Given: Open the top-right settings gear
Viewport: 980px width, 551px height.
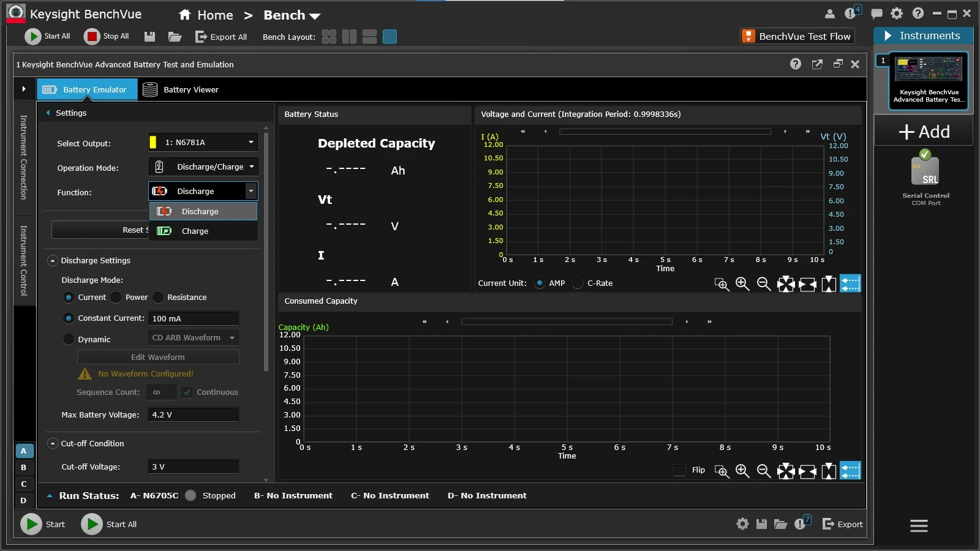Looking at the screenshot, I should pyautogui.click(x=897, y=13).
